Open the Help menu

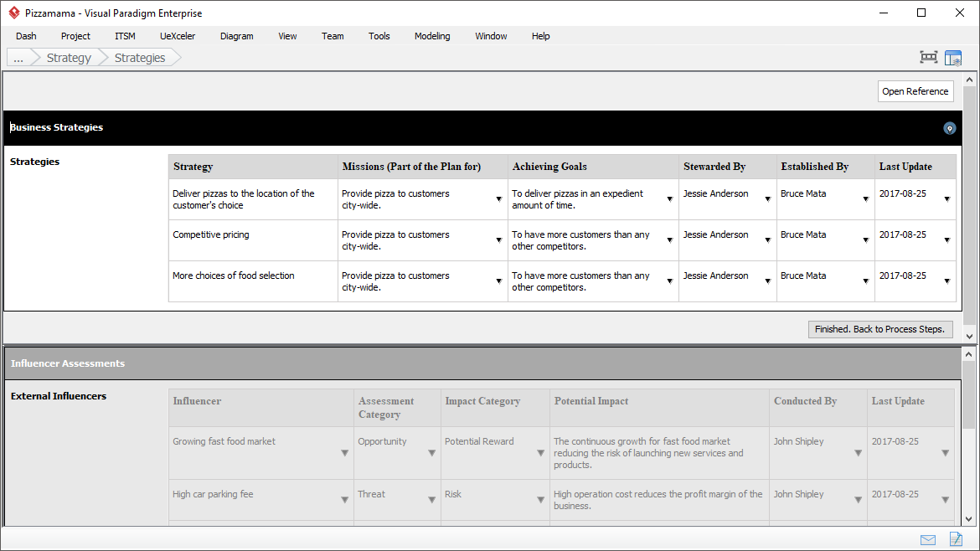tap(540, 36)
